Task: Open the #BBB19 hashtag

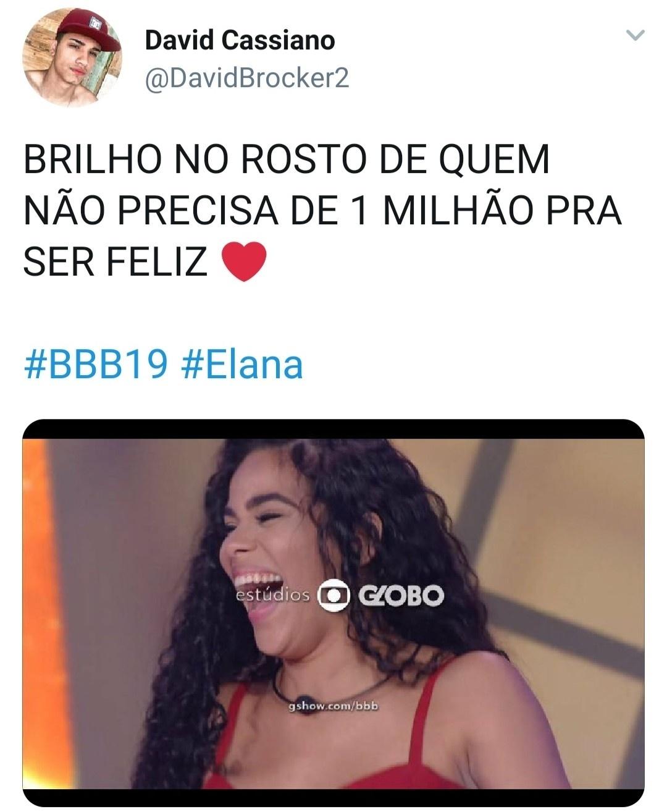Action: (x=96, y=365)
